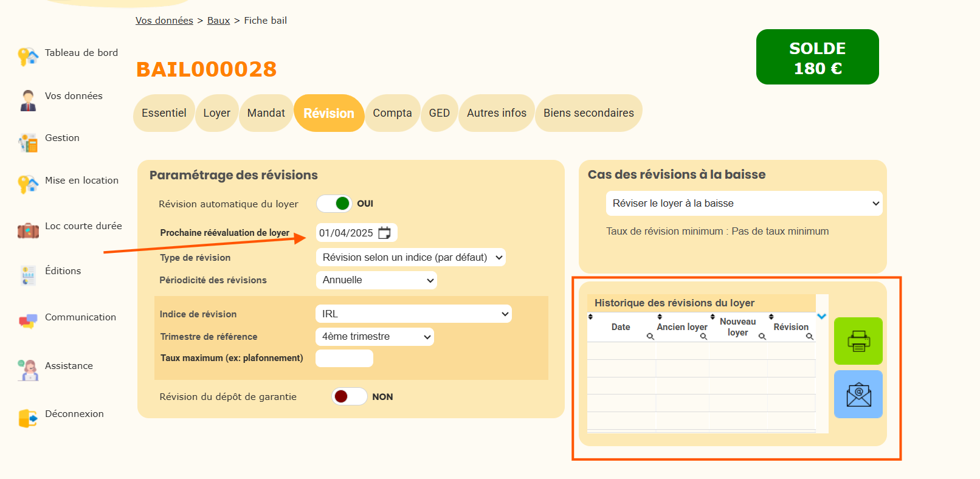Image resolution: width=980 pixels, height=479 pixels.
Task: Click the Date column header
Action: click(621, 327)
